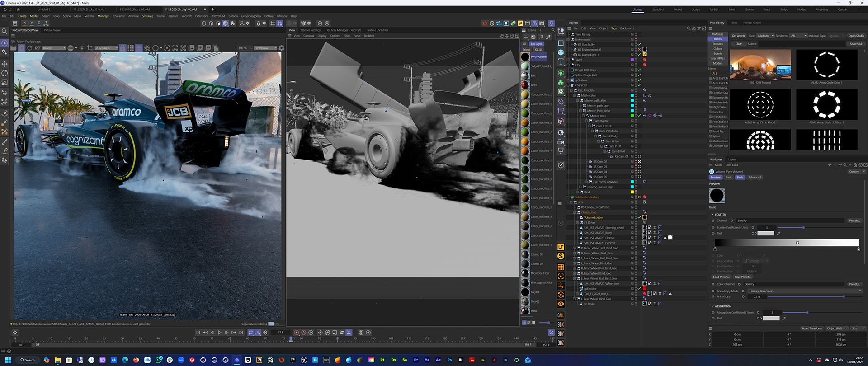Toggle Character object enable checkmark
Image resolution: width=868 pixels, height=366 pixels.
click(x=639, y=85)
